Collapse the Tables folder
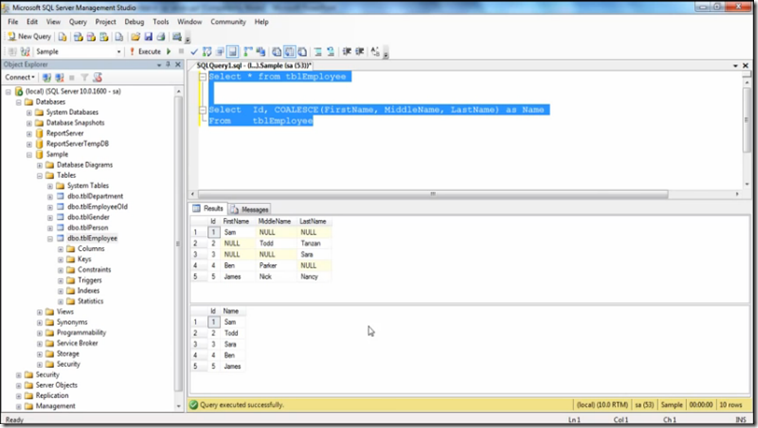Image resolution: width=758 pixels, height=428 pixels. pyautogui.click(x=40, y=176)
